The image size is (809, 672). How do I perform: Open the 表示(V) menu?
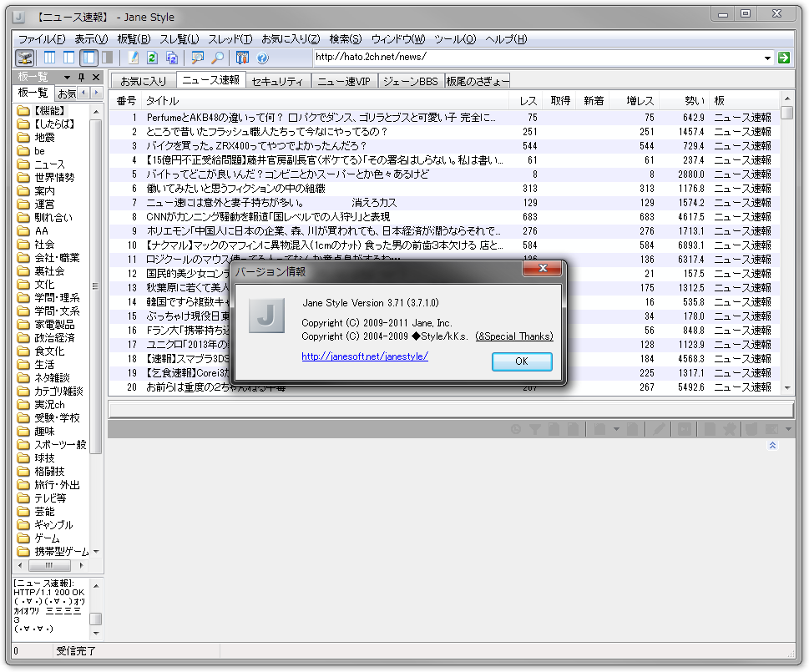(x=91, y=39)
